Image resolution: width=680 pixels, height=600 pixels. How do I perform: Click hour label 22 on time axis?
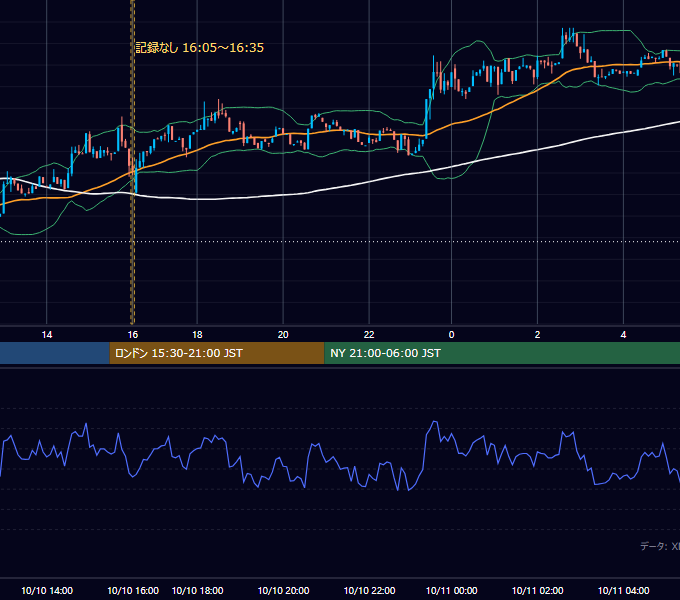(369, 335)
